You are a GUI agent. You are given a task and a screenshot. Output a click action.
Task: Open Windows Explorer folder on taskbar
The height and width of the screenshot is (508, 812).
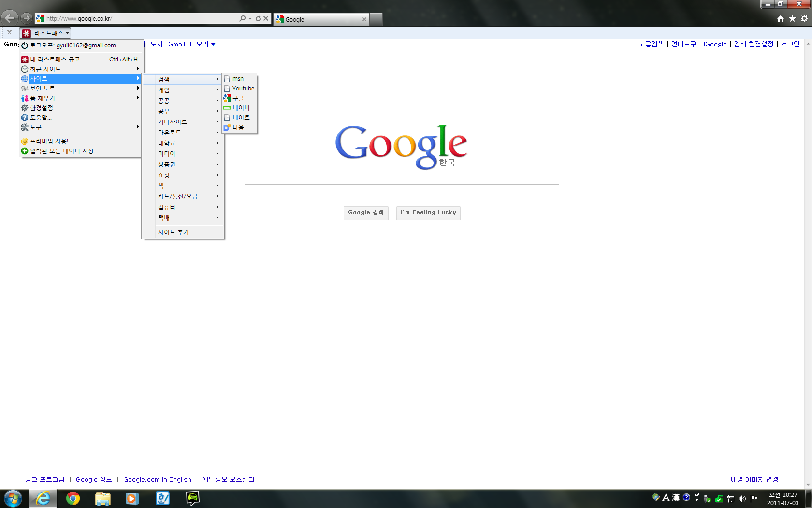(x=103, y=498)
